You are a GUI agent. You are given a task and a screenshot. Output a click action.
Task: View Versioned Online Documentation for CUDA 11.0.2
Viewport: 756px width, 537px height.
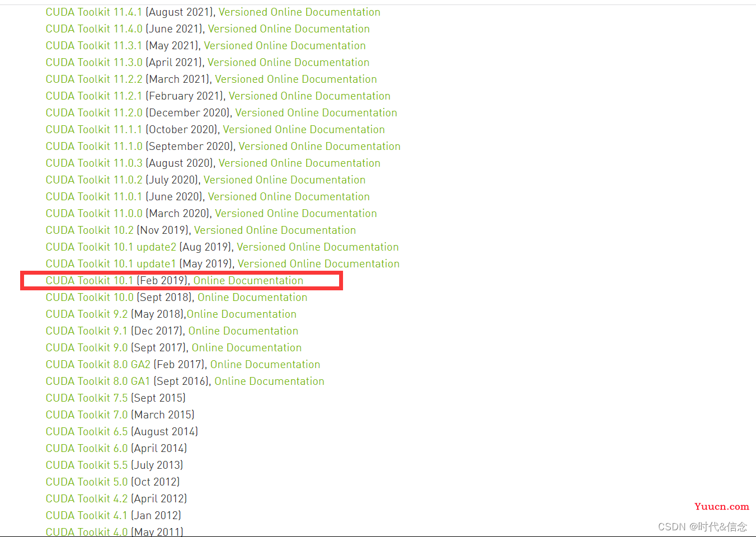pyautogui.click(x=285, y=180)
